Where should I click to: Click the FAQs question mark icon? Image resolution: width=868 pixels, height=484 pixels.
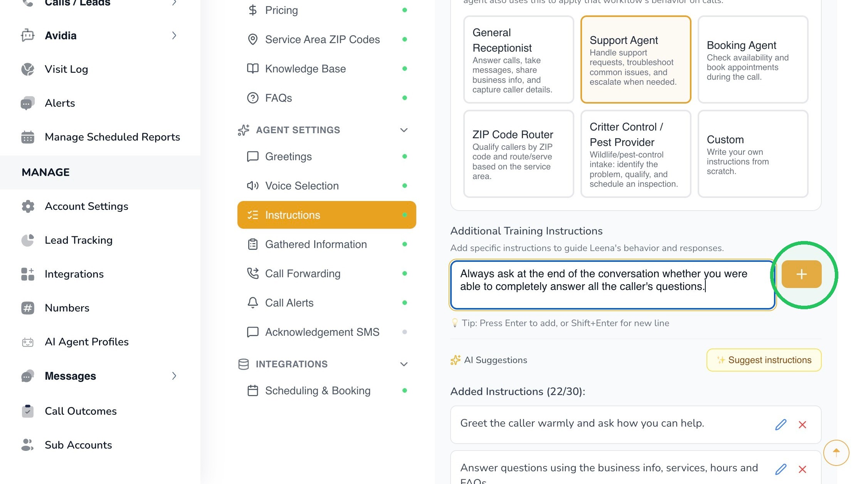(x=252, y=98)
